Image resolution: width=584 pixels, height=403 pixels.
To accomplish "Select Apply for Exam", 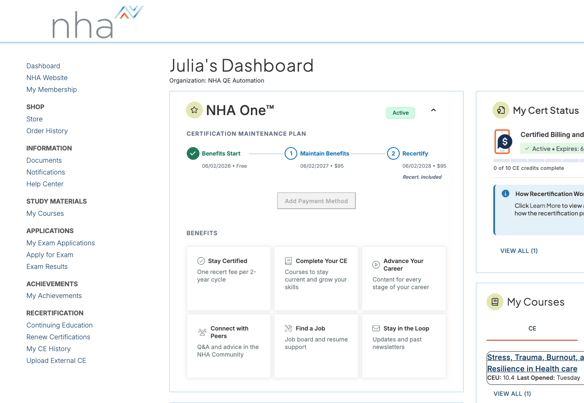I will click(50, 255).
